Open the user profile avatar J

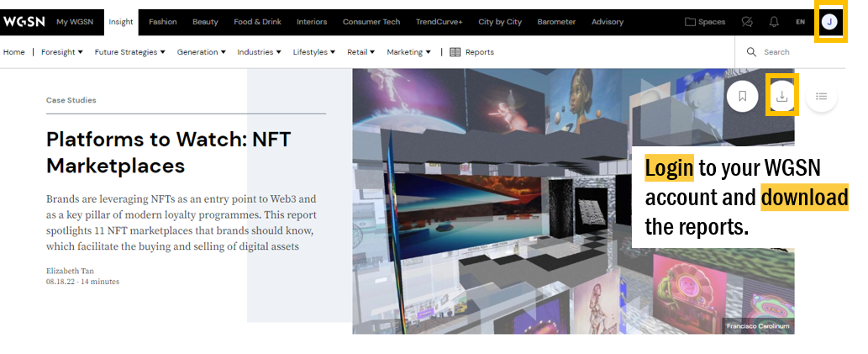coord(829,22)
